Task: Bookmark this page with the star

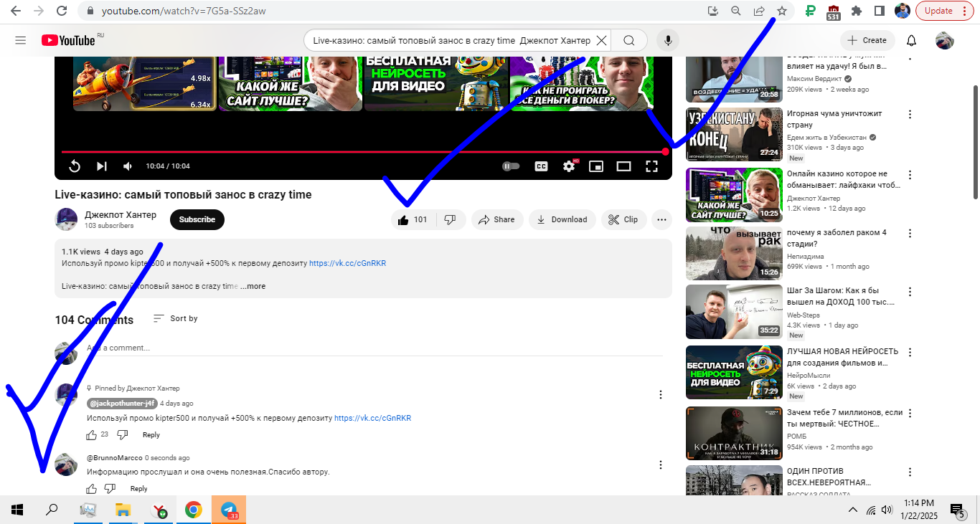Action: click(x=782, y=11)
